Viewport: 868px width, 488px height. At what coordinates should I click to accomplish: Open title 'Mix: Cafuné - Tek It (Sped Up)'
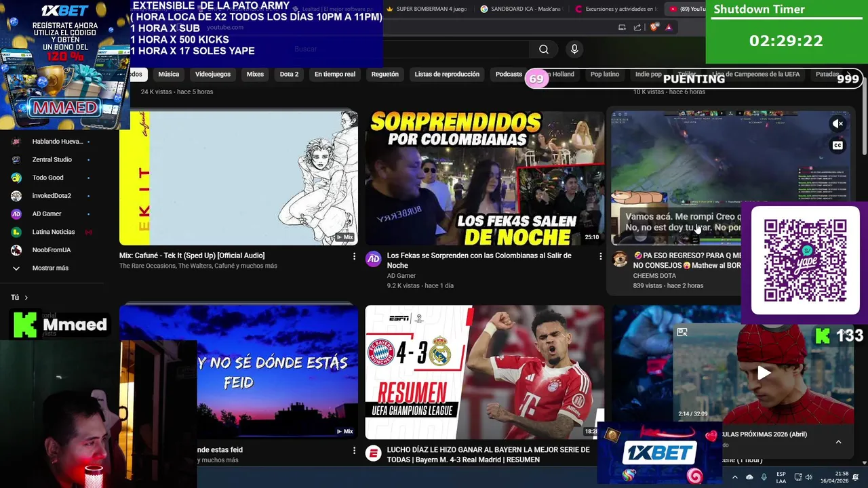pos(192,256)
